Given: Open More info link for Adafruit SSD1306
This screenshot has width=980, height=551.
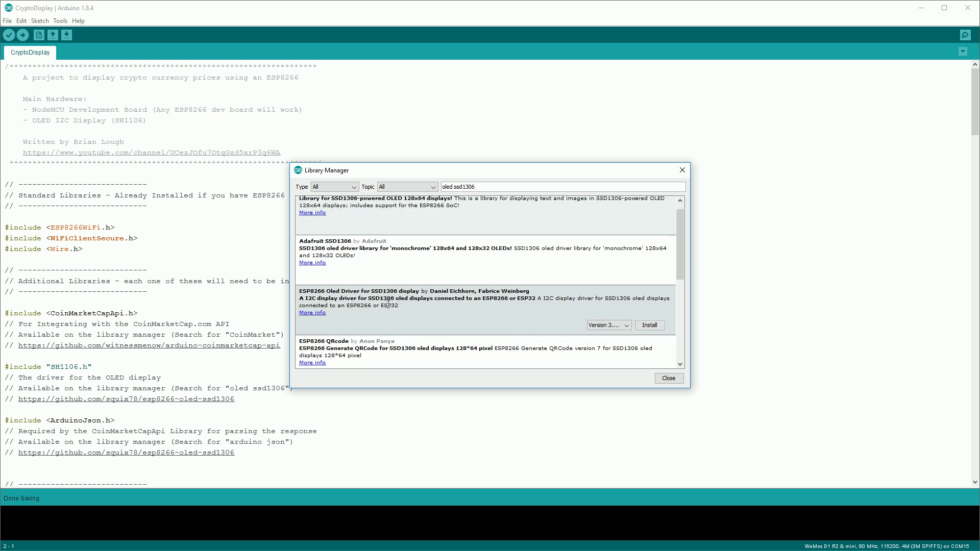Looking at the screenshot, I should pos(312,263).
